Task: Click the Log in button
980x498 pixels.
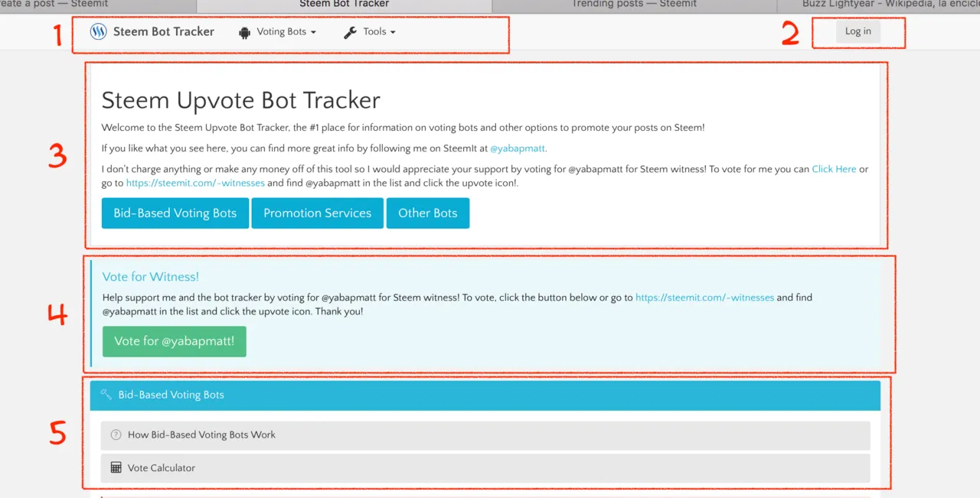Action: click(x=857, y=31)
